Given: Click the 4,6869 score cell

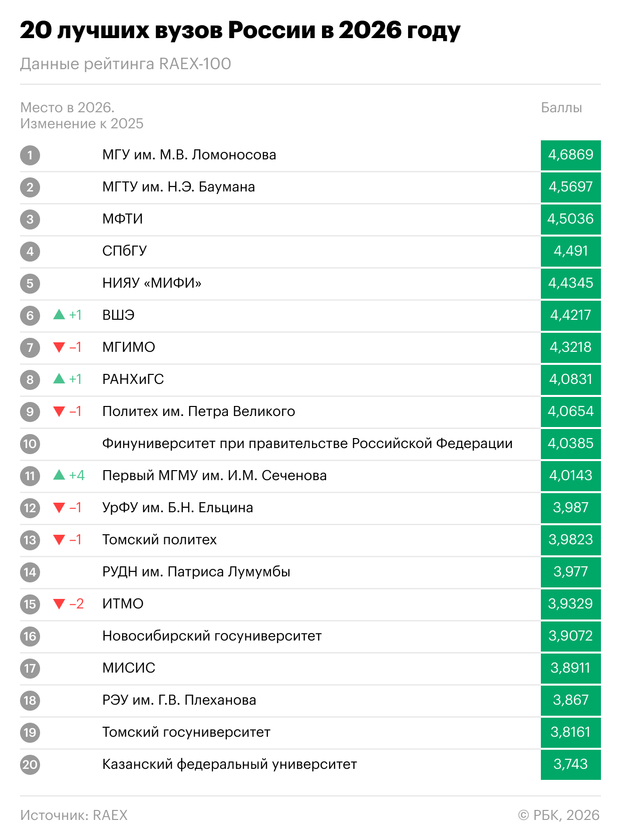Looking at the screenshot, I should [571, 155].
